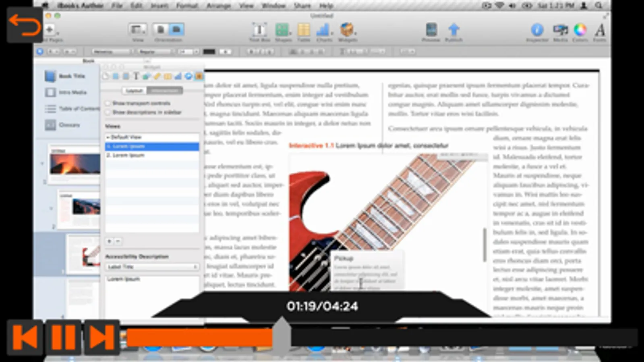Click Wi-Fi icon in menu bar
The width and height of the screenshot is (644, 362).
click(x=499, y=6)
